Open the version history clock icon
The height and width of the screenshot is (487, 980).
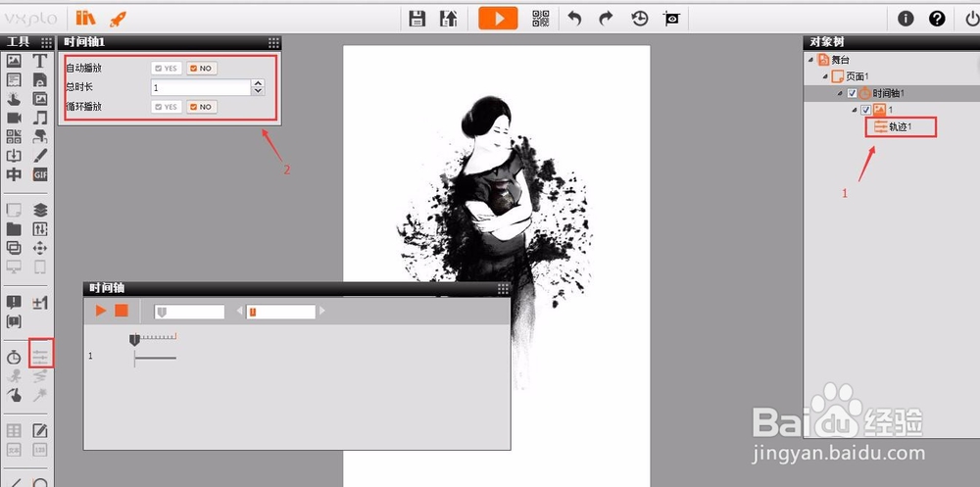point(639,19)
